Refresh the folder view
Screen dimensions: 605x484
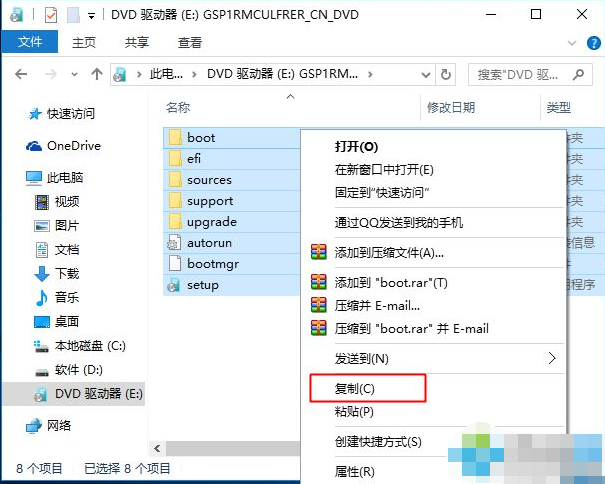coord(446,74)
